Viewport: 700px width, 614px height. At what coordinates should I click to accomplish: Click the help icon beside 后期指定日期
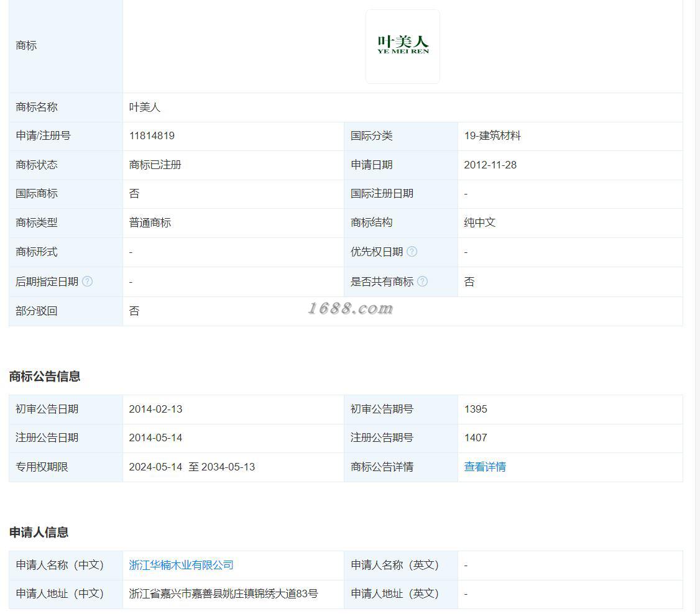click(x=88, y=282)
